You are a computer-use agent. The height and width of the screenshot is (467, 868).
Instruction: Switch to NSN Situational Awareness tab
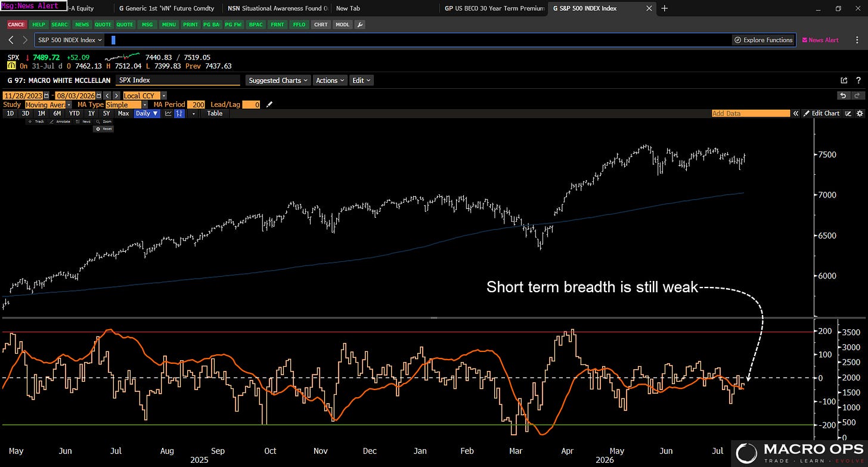278,8
